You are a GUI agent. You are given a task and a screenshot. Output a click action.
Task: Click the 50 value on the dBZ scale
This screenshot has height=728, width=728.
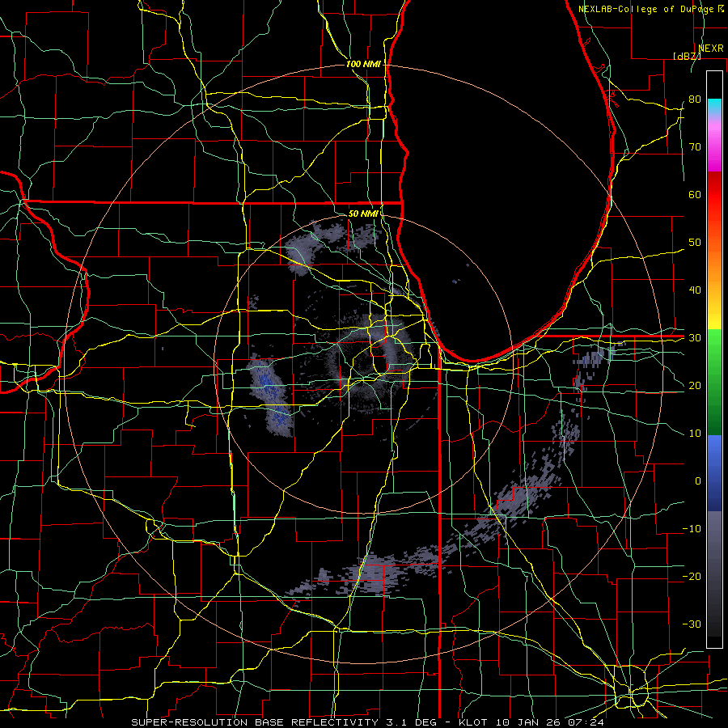click(x=695, y=243)
